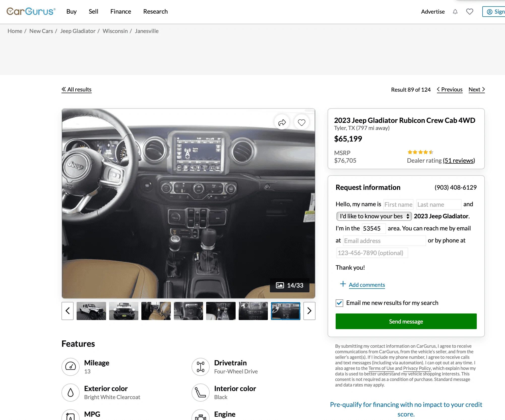Select Jeep front-view thumbnail
The width and height of the screenshot is (505, 420).
click(x=124, y=311)
